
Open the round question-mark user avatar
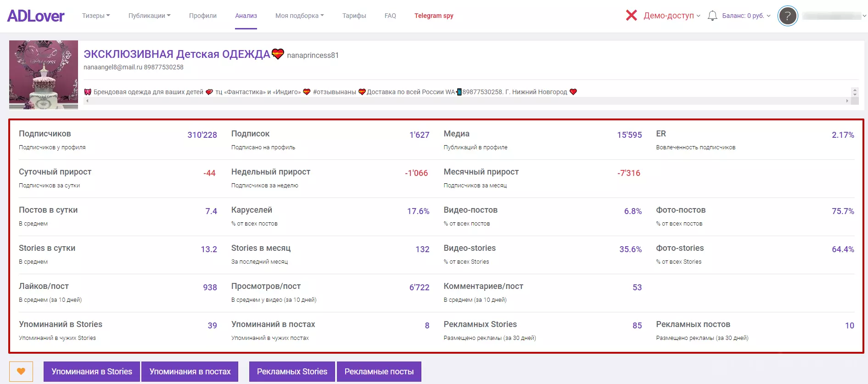[x=788, y=16]
